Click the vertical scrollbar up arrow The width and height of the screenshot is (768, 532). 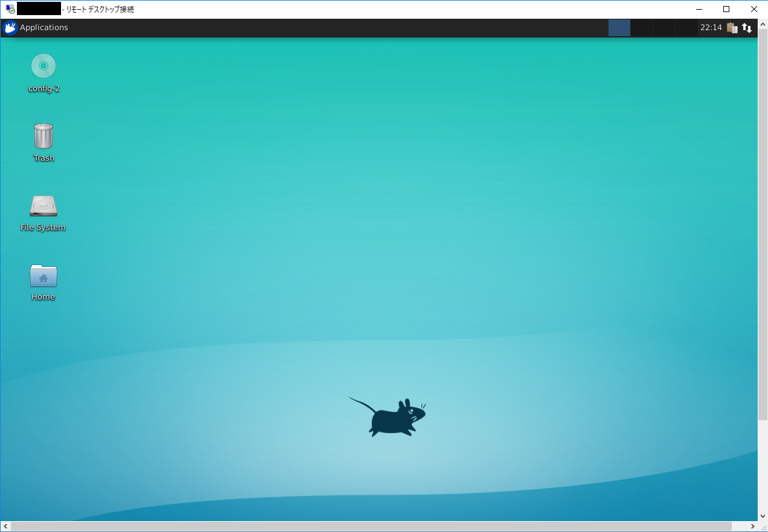pyautogui.click(x=763, y=24)
